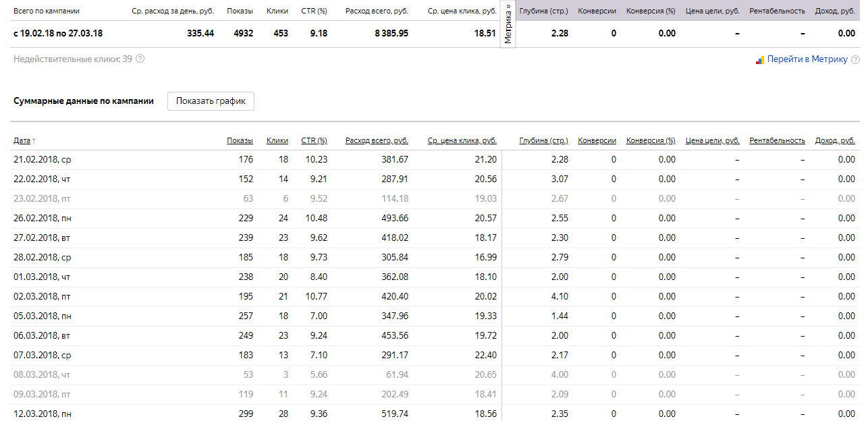Select the 21.02.2018, ср date row
The image size is (868, 421).
pos(42,159)
